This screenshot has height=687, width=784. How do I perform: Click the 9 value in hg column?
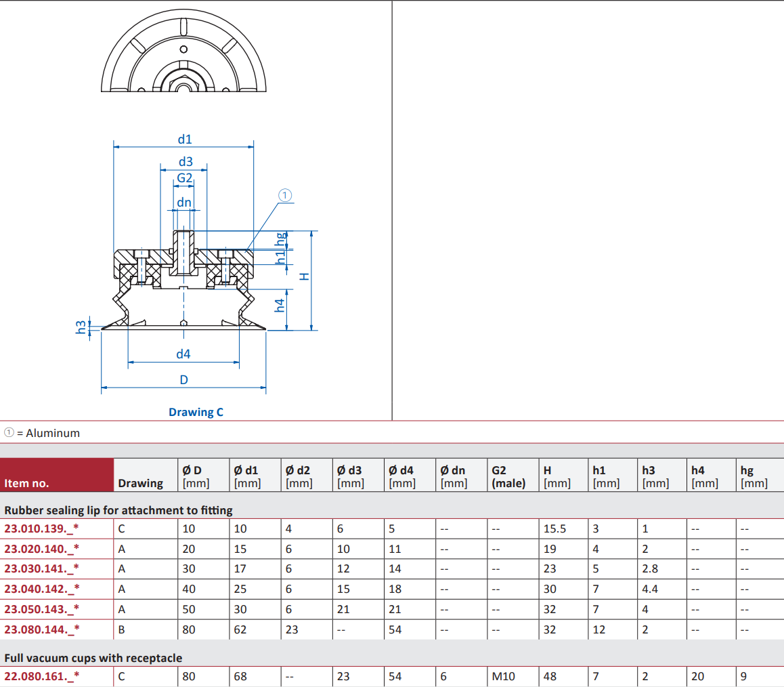[x=743, y=676]
